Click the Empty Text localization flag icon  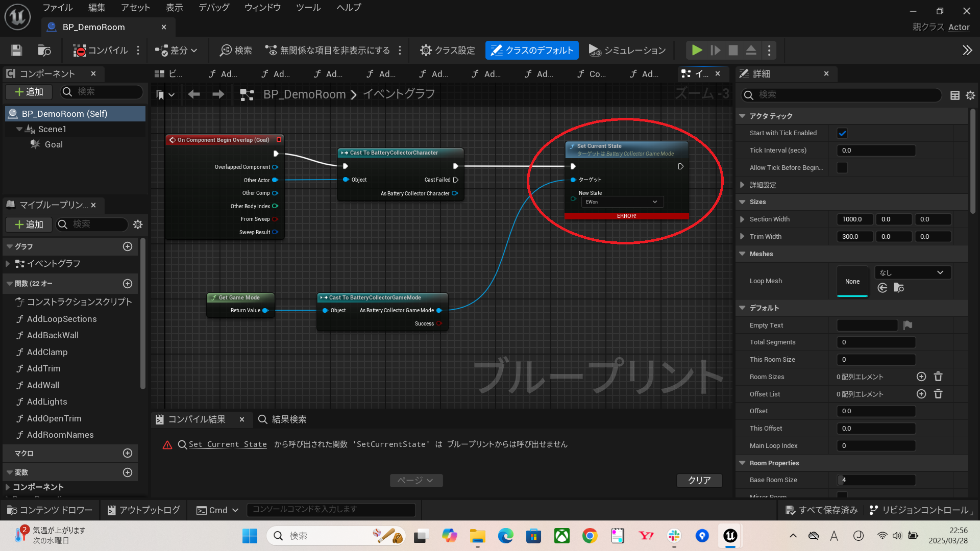tap(908, 325)
